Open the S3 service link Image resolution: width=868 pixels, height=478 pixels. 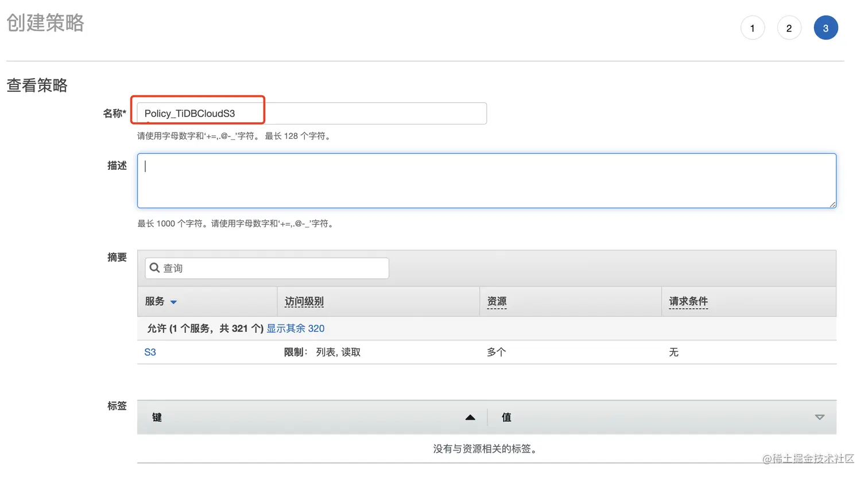click(150, 352)
